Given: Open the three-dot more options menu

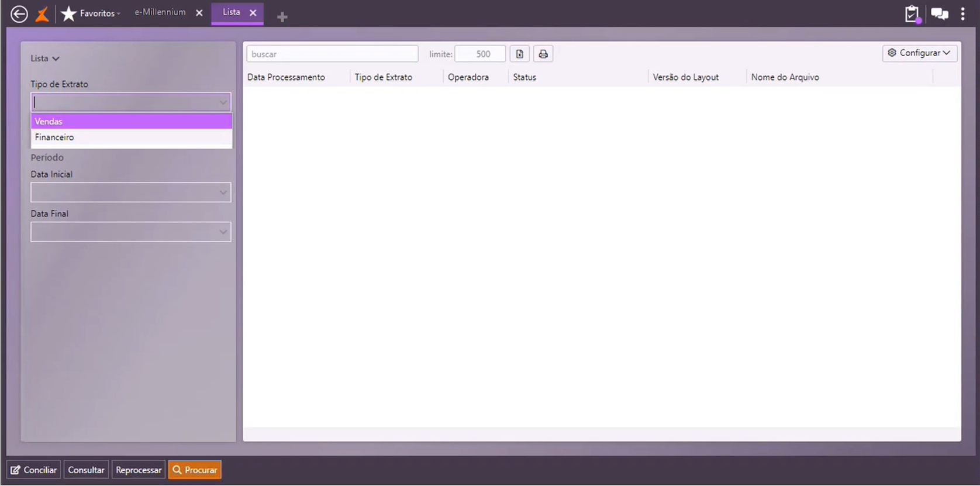Looking at the screenshot, I should pos(962,13).
